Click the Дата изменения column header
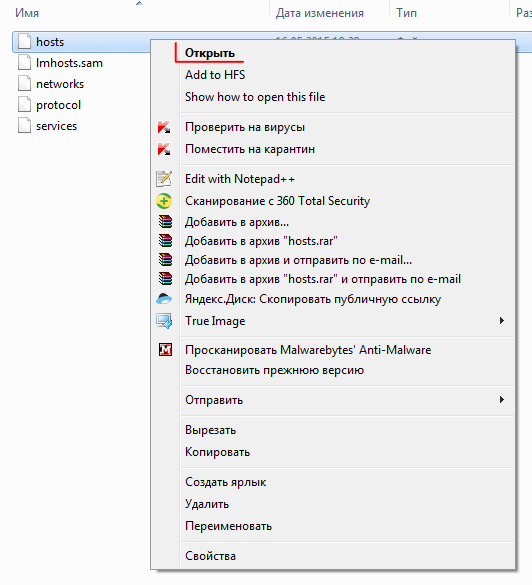The height and width of the screenshot is (585, 532). (320, 13)
